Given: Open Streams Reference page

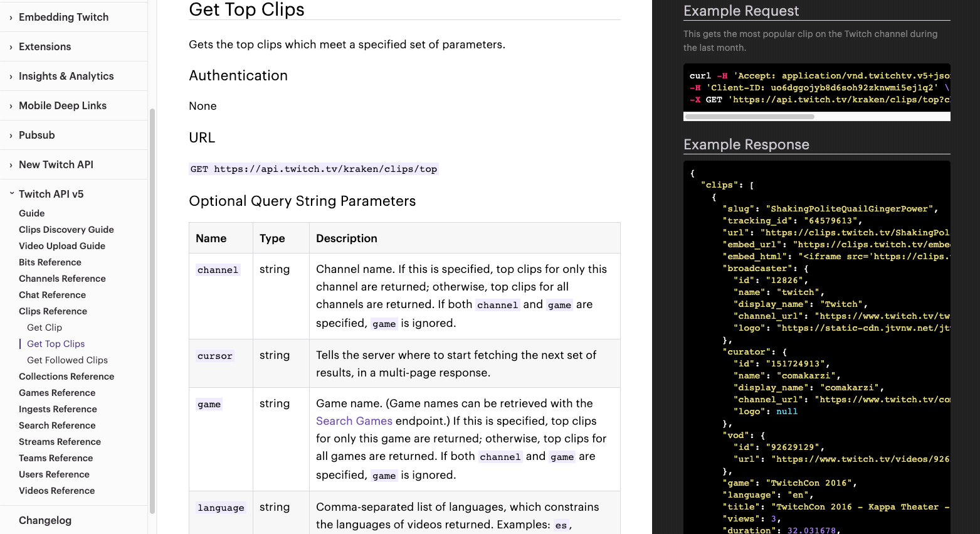Looking at the screenshot, I should 60,442.
